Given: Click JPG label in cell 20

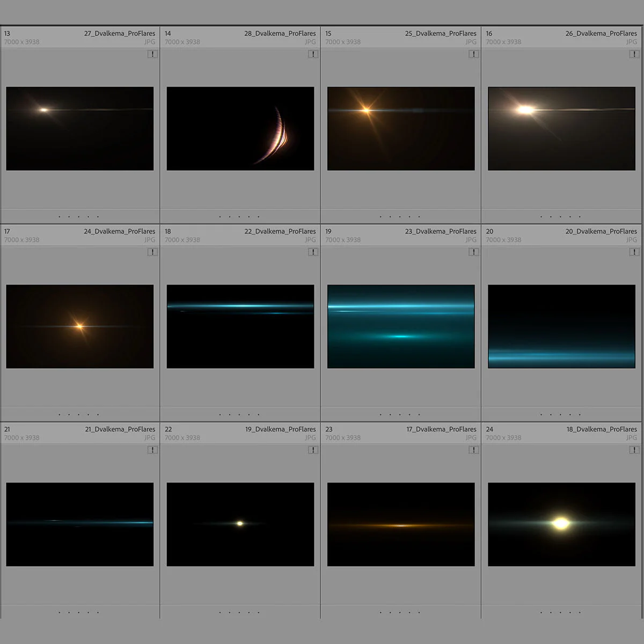Looking at the screenshot, I should tap(632, 240).
